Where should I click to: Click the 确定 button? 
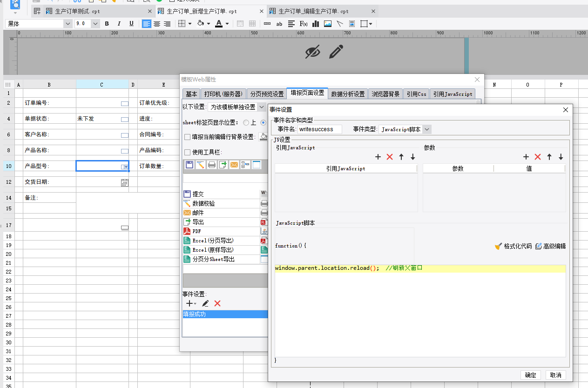[x=530, y=375]
